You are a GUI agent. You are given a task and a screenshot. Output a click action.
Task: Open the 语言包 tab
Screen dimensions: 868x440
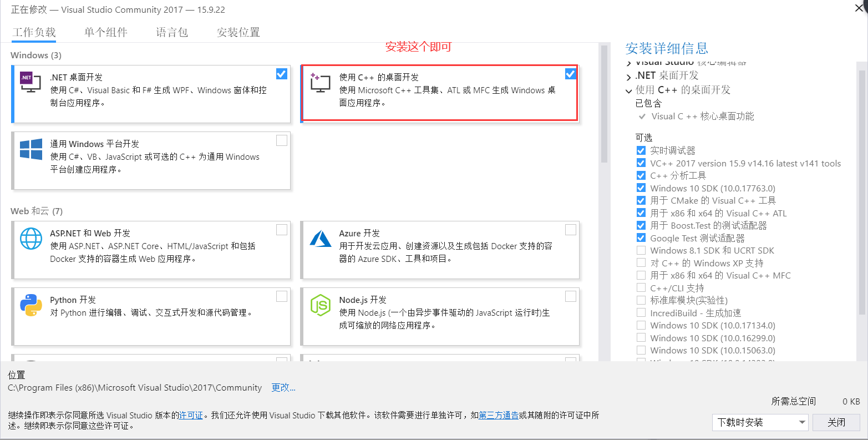pos(172,32)
